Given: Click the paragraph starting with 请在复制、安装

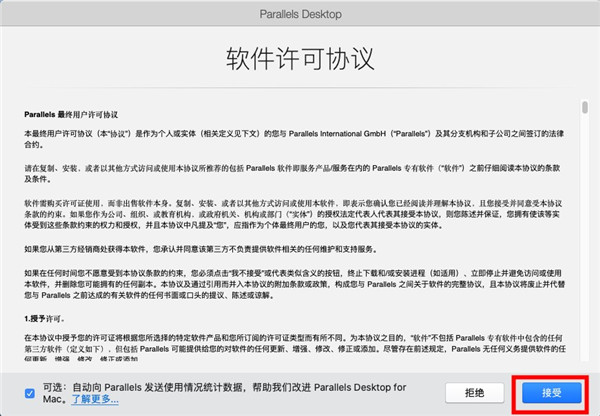Looking at the screenshot, I should (x=292, y=173).
